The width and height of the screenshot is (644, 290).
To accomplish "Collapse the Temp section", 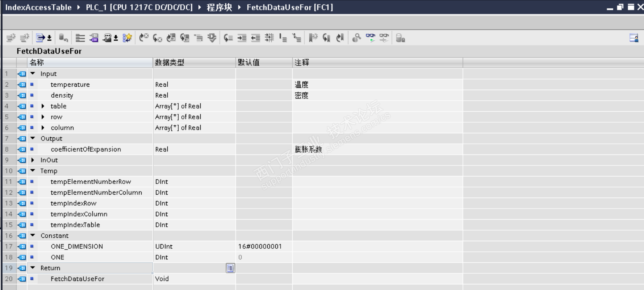I will point(33,171).
